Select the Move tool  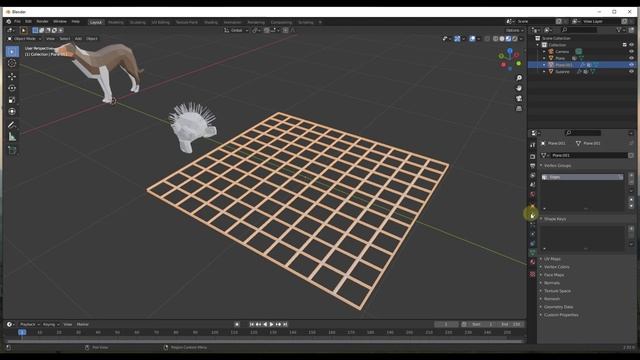point(12,76)
